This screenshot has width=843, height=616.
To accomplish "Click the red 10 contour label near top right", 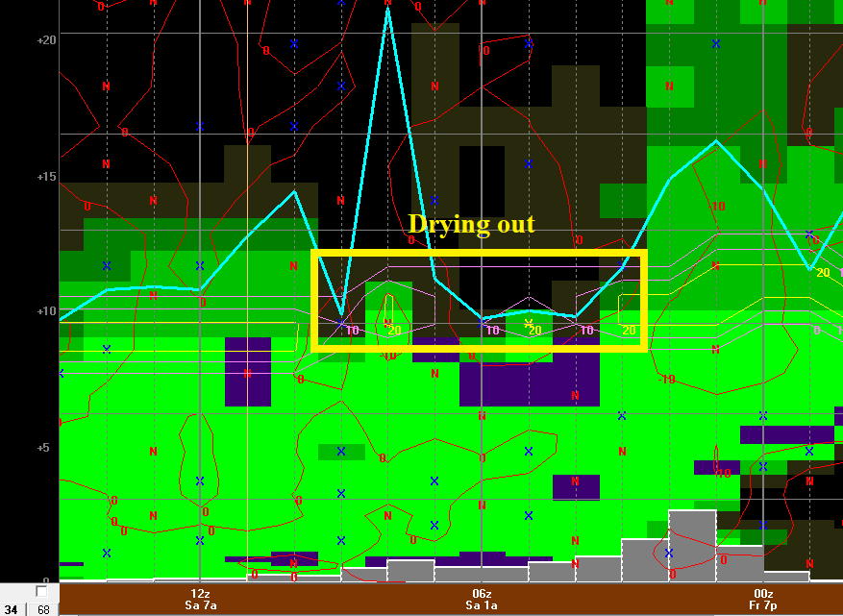I will click(718, 206).
